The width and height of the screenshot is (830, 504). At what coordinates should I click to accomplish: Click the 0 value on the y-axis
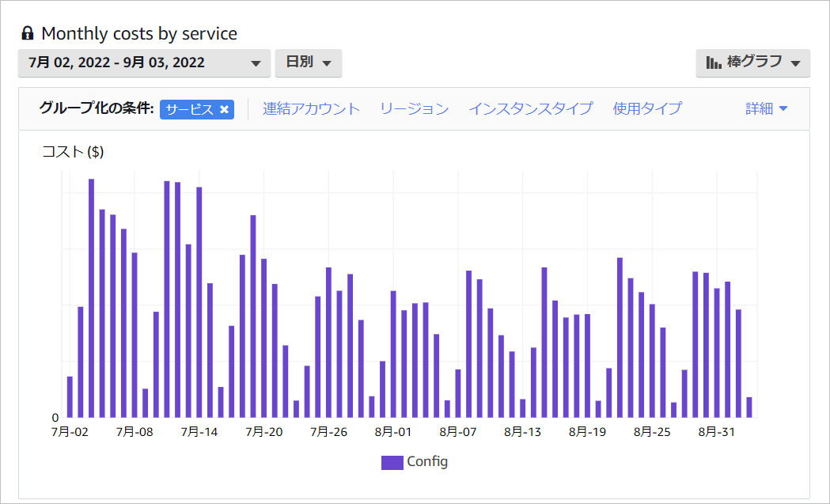click(55, 418)
